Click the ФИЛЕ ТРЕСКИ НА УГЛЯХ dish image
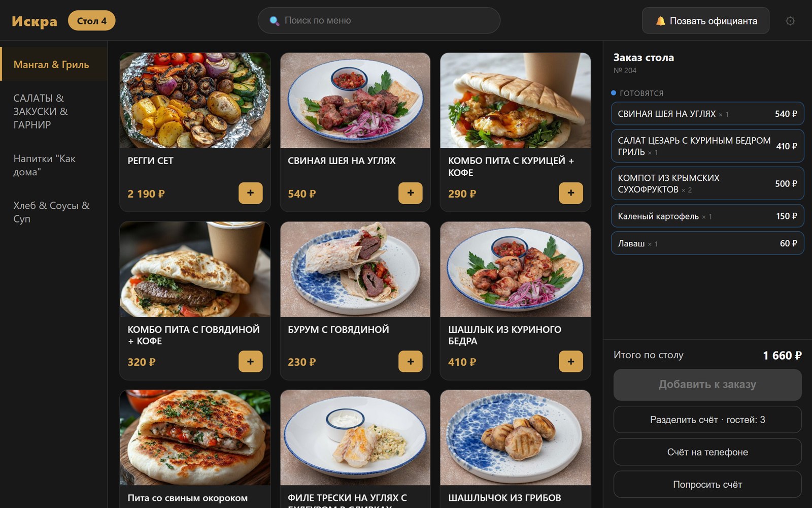 [x=355, y=438]
